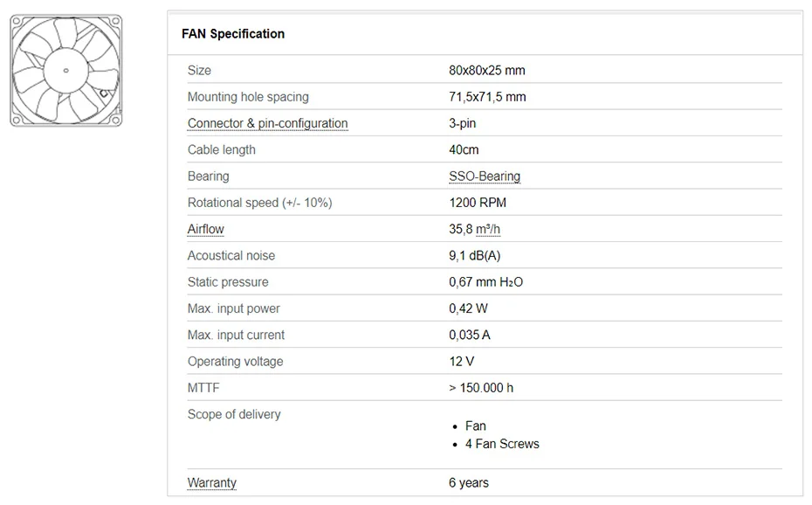
Task: Click the SSO-Bearing glossary link
Action: pos(485,176)
